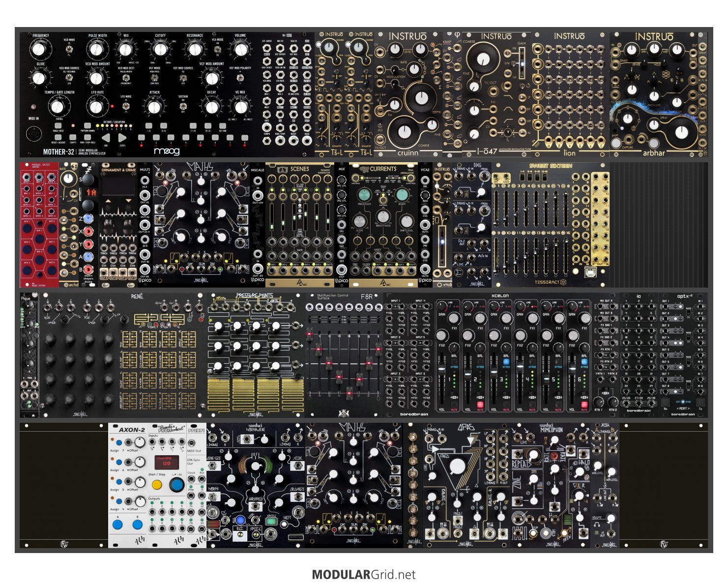Image resolution: width=728 pixels, height=585 pixels.
Task: Select the Mimeophon module
Action: click(x=551, y=485)
